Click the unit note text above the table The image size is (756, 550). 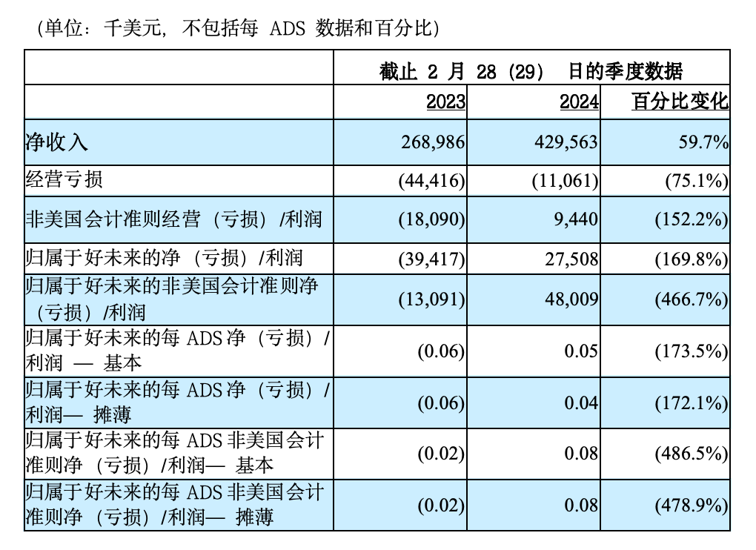point(237,28)
